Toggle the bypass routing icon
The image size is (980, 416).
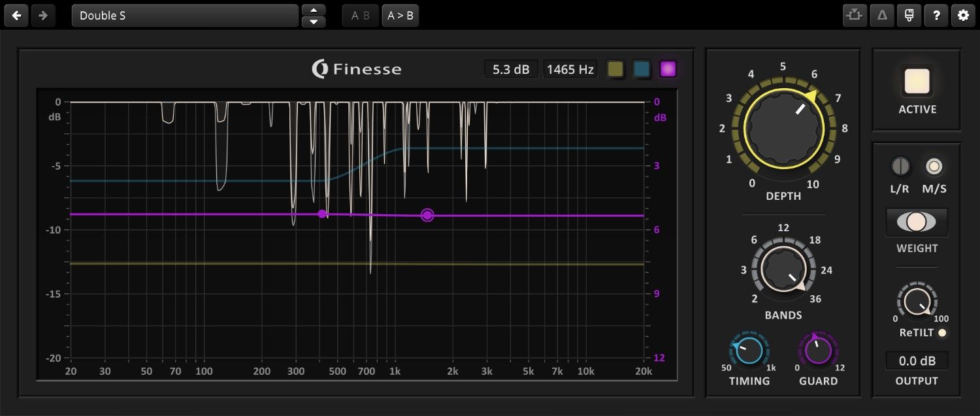coord(854,16)
